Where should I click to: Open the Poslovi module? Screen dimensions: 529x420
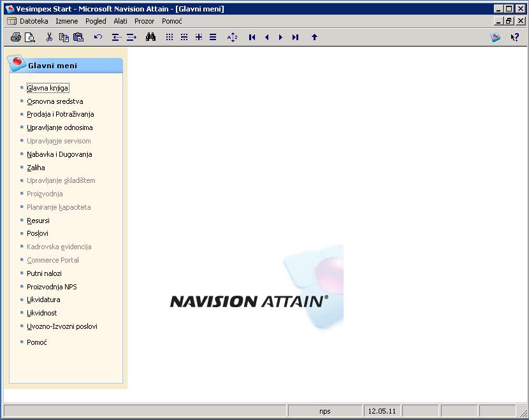click(x=38, y=233)
